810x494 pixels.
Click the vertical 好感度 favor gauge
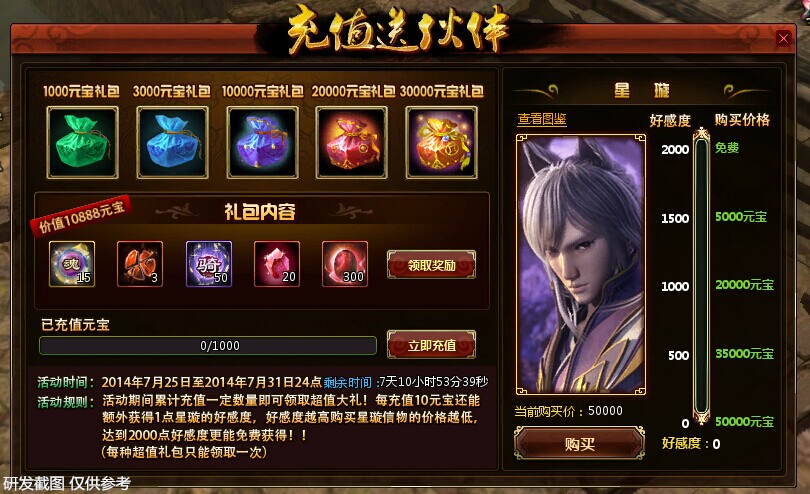(701, 276)
